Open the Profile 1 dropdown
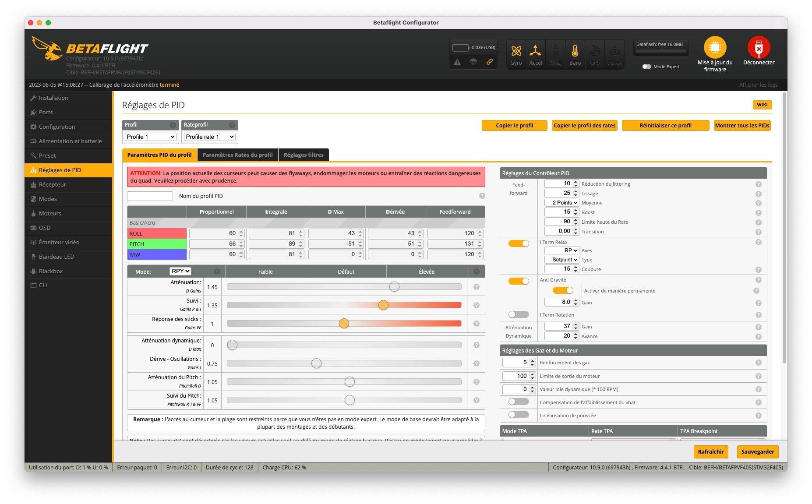 point(151,137)
